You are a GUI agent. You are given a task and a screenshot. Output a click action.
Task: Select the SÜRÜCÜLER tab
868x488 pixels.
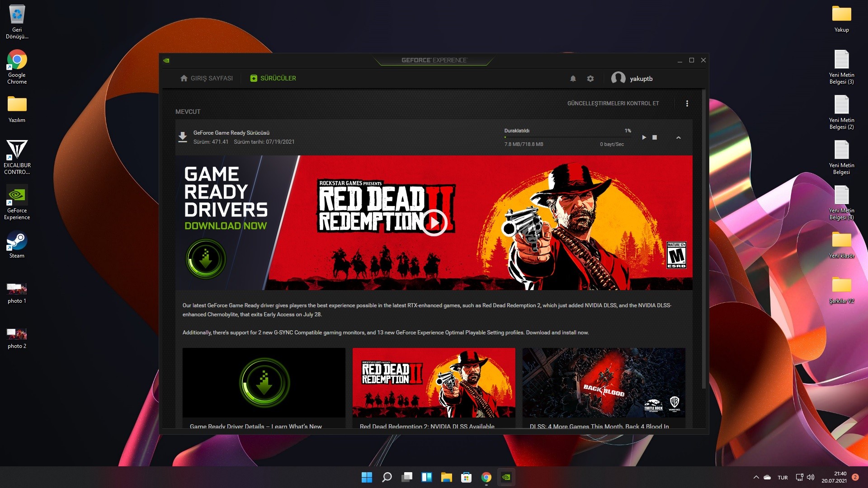273,78
